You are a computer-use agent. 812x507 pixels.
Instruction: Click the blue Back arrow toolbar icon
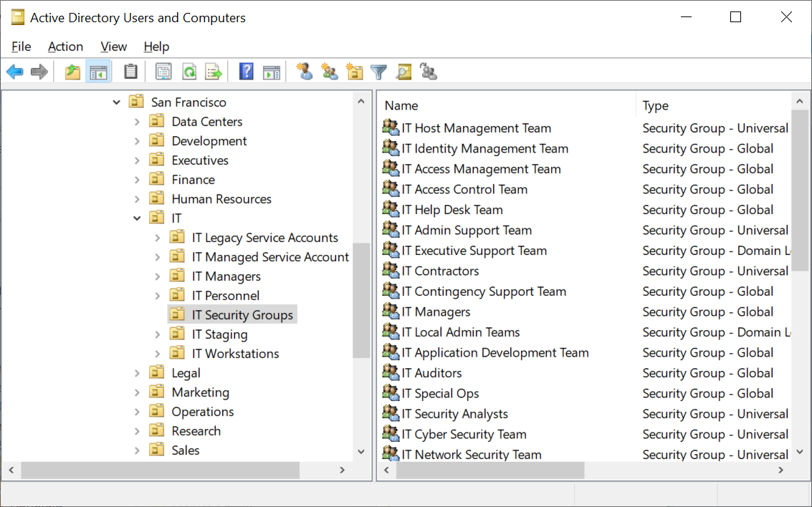pos(15,72)
